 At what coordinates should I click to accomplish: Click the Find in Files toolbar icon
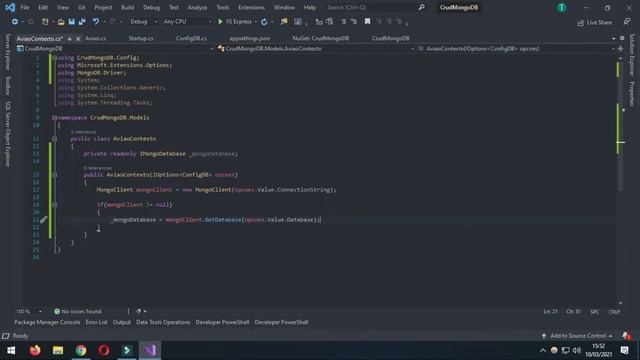click(x=284, y=22)
